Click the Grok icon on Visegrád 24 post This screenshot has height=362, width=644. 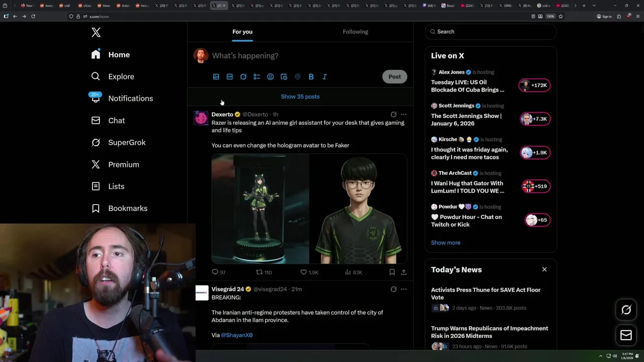click(393, 289)
